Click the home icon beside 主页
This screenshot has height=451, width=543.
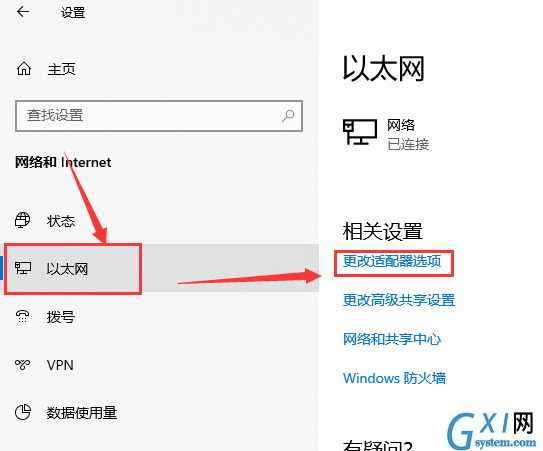24,69
